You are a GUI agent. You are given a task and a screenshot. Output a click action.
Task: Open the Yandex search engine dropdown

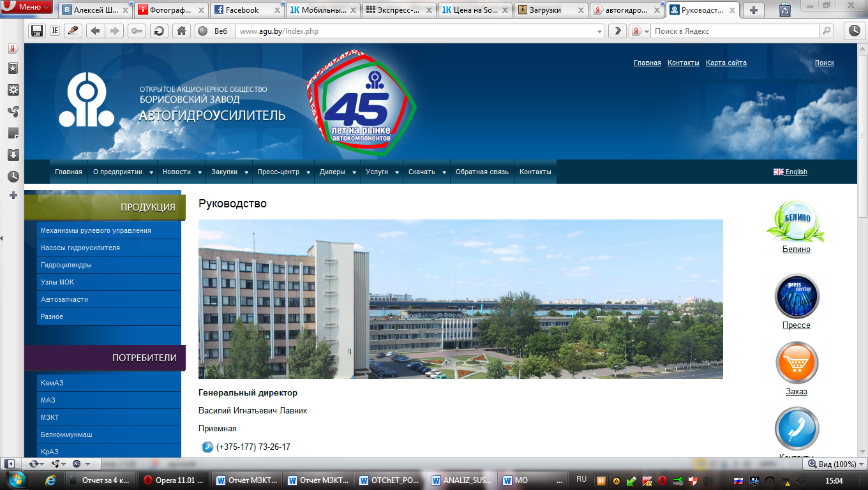[x=640, y=31]
